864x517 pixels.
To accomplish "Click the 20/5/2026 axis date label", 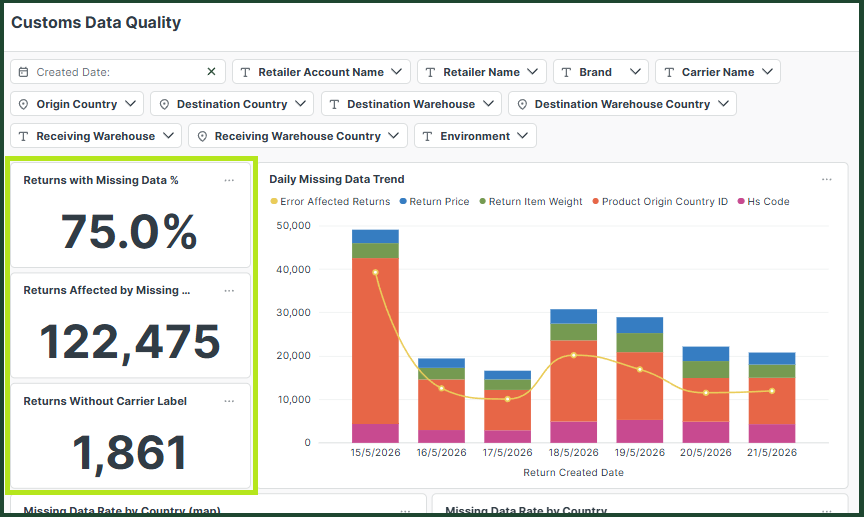I will (706, 453).
